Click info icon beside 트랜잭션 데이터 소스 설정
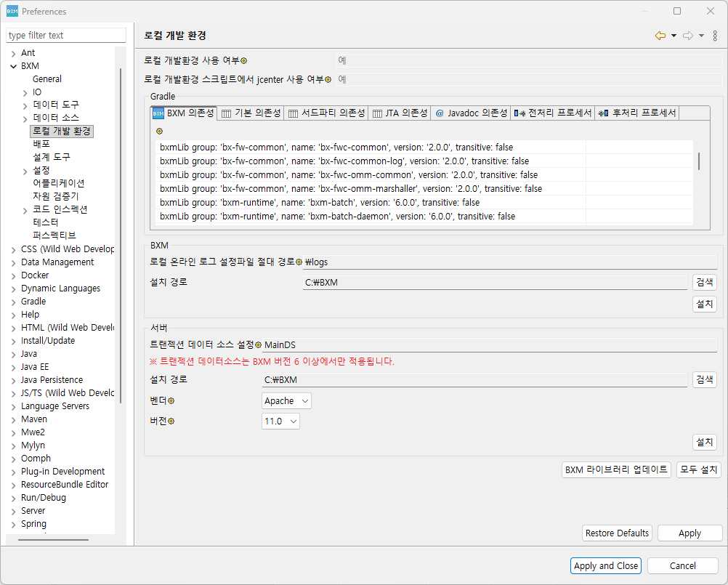 click(x=258, y=344)
